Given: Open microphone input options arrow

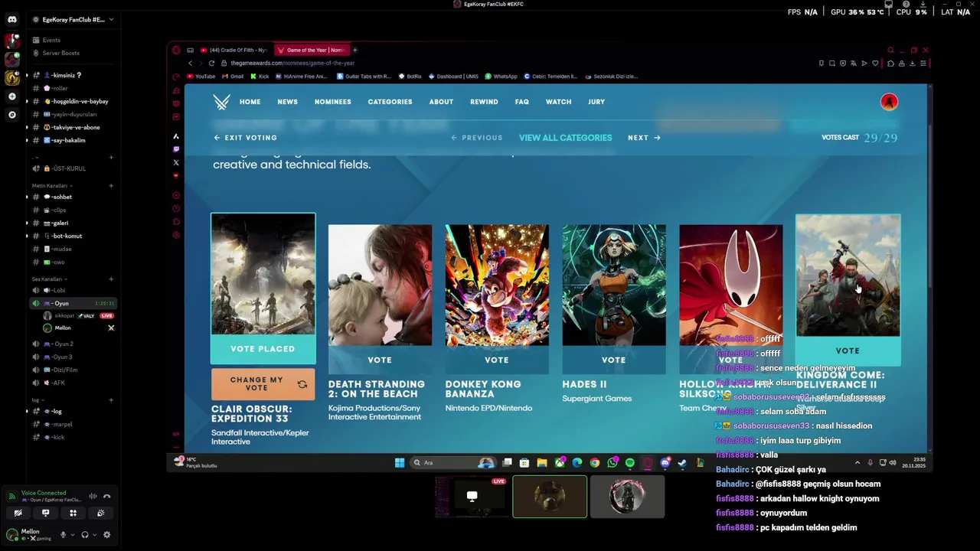Looking at the screenshot, I should (x=73, y=535).
